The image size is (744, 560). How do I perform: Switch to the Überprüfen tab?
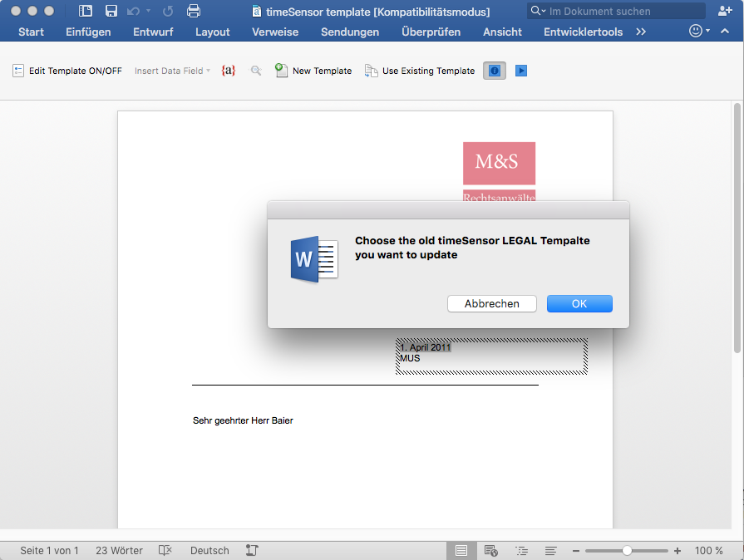pyautogui.click(x=431, y=32)
